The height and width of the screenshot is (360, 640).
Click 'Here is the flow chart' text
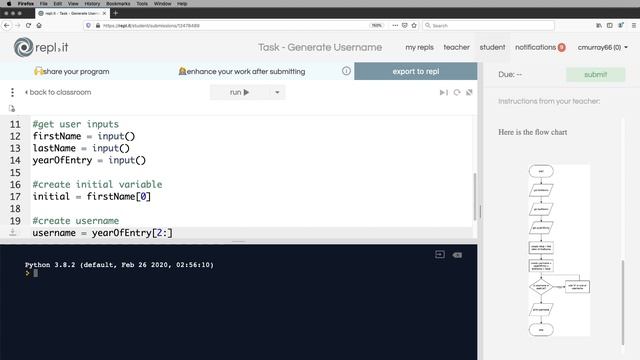pyautogui.click(x=532, y=132)
